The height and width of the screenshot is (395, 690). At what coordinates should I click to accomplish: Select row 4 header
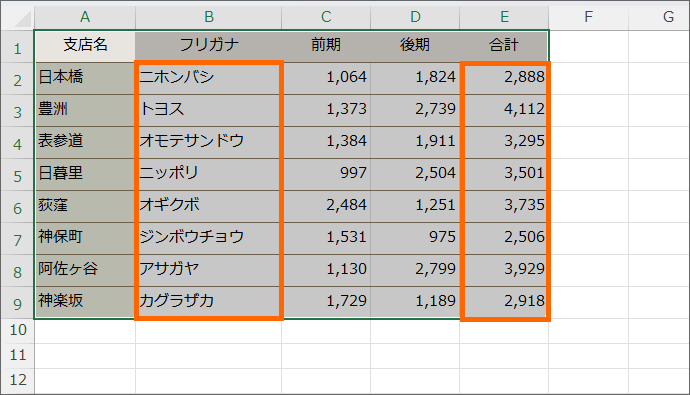pyautogui.click(x=18, y=143)
